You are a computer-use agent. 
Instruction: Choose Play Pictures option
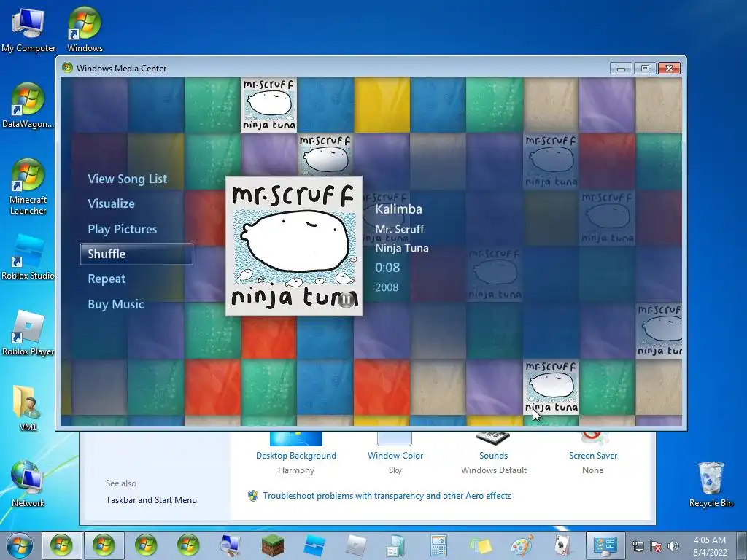[122, 229]
